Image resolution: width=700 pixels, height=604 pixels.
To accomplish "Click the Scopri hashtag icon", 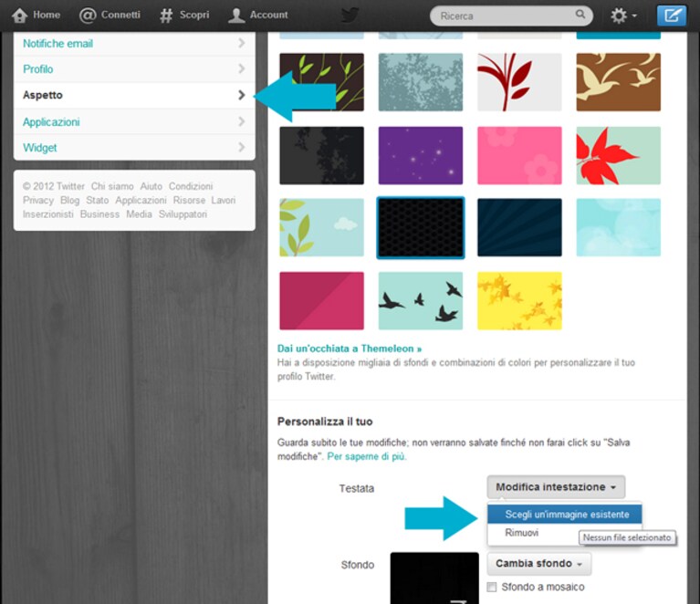I will coord(166,16).
